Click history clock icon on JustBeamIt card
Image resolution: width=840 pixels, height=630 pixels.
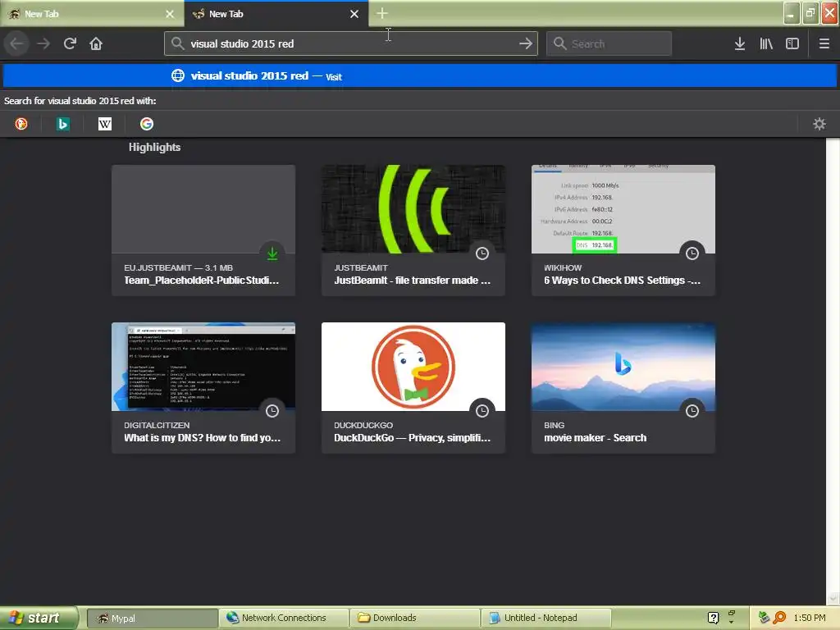pyautogui.click(x=482, y=253)
